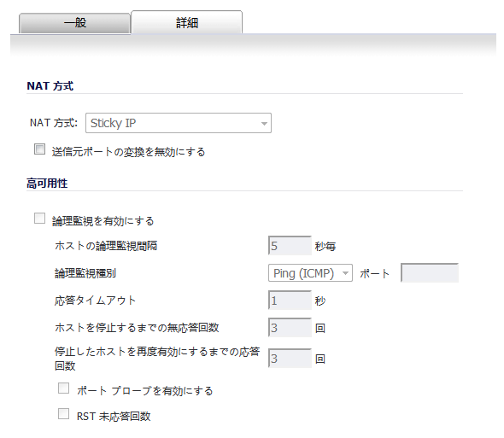Select the 詳細 tab
This screenshot has width=504, height=438.
(x=187, y=22)
